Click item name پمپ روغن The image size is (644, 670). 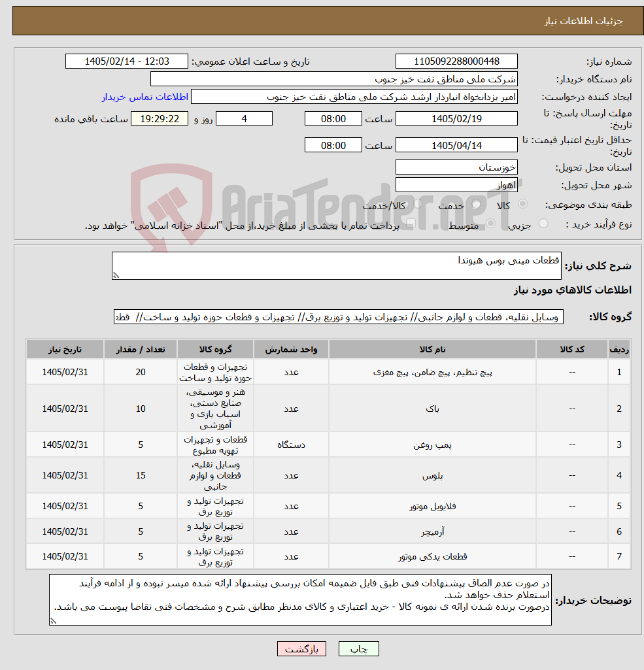[432, 445]
